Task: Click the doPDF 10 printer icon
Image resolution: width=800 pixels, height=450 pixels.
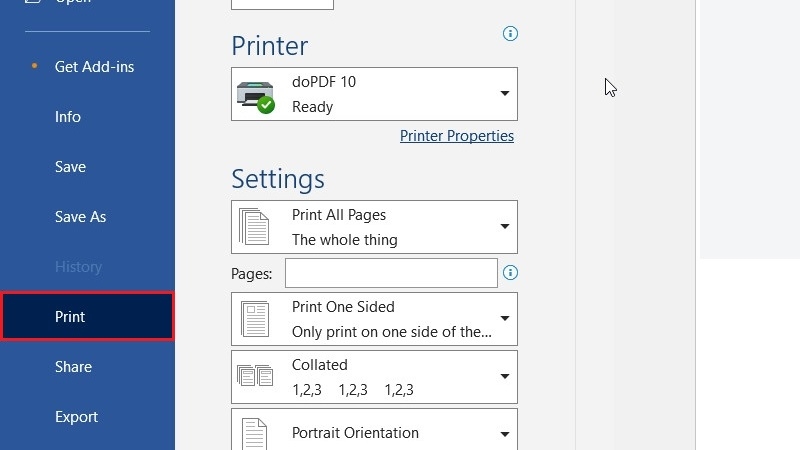Action: 256,96
